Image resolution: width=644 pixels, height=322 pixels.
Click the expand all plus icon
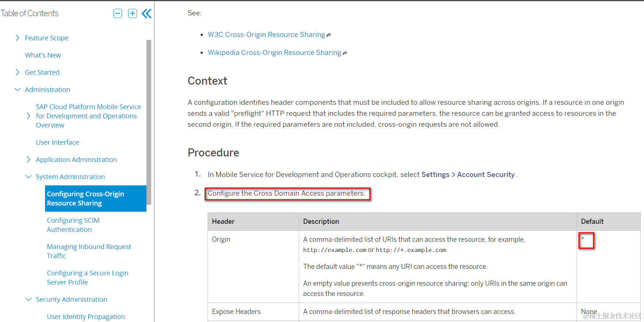(133, 14)
